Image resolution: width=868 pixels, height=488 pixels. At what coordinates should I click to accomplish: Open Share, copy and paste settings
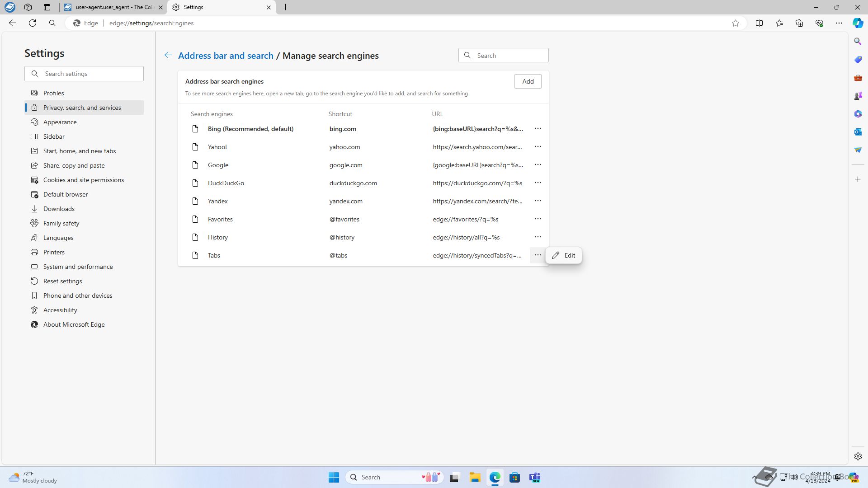(84, 165)
